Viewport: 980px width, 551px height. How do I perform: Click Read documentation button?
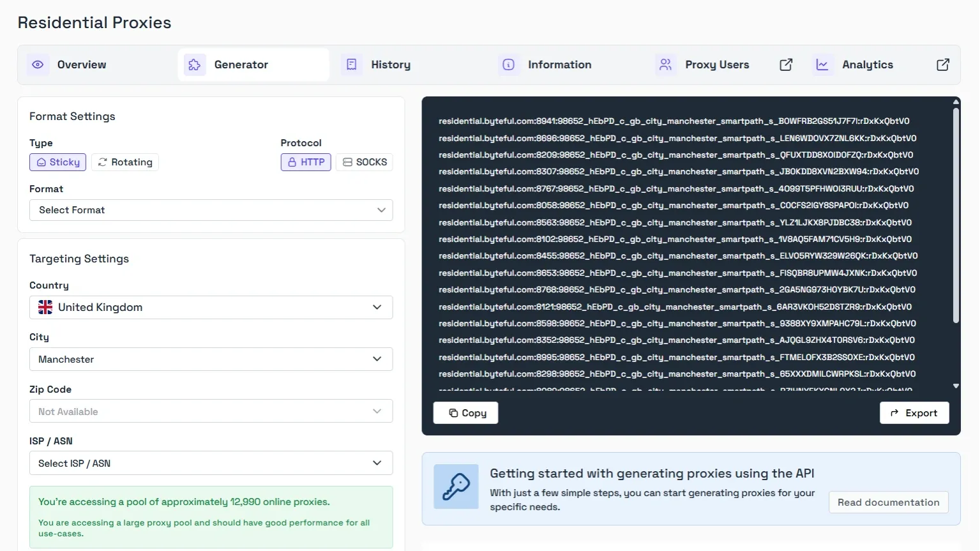tap(889, 502)
